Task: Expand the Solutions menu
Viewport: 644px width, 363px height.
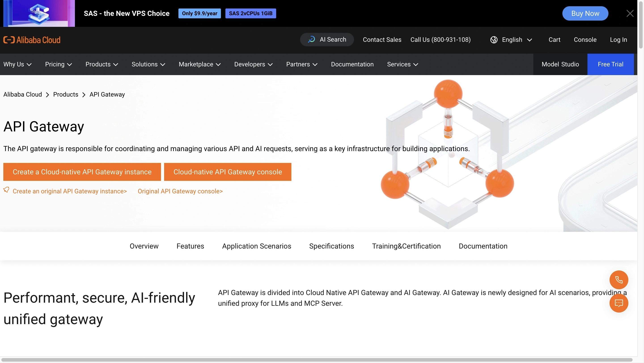Action: pyautogui.click(x=148, y=64)
